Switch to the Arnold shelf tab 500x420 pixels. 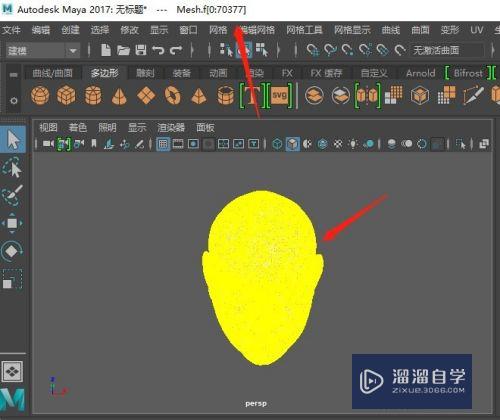(x=420, y=73)
